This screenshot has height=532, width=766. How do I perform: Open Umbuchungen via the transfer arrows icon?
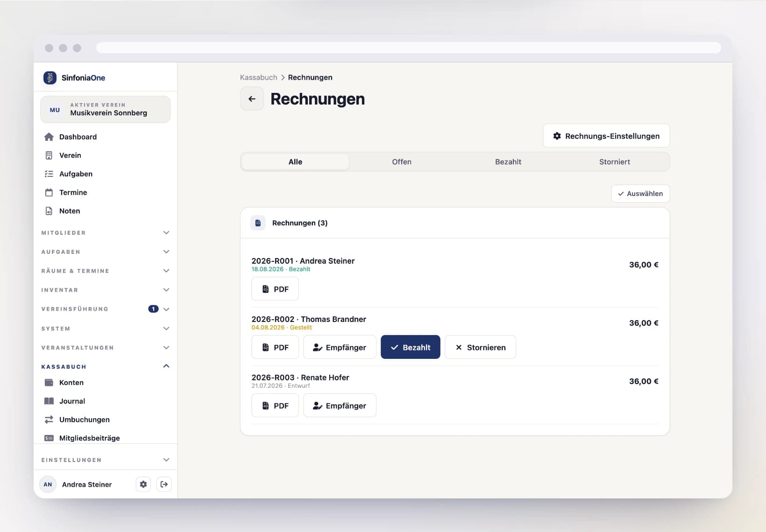[49, 420]
